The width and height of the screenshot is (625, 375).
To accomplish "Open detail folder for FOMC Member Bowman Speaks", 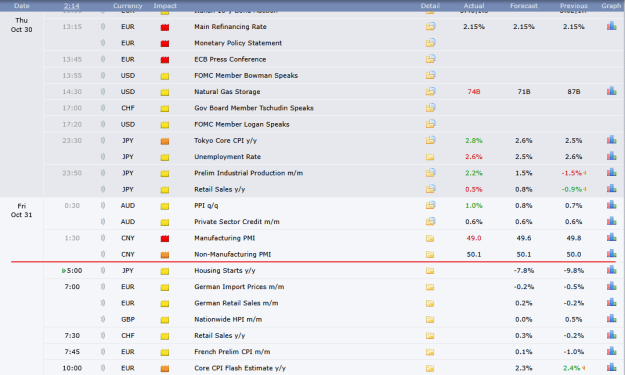I will point(430,75).
